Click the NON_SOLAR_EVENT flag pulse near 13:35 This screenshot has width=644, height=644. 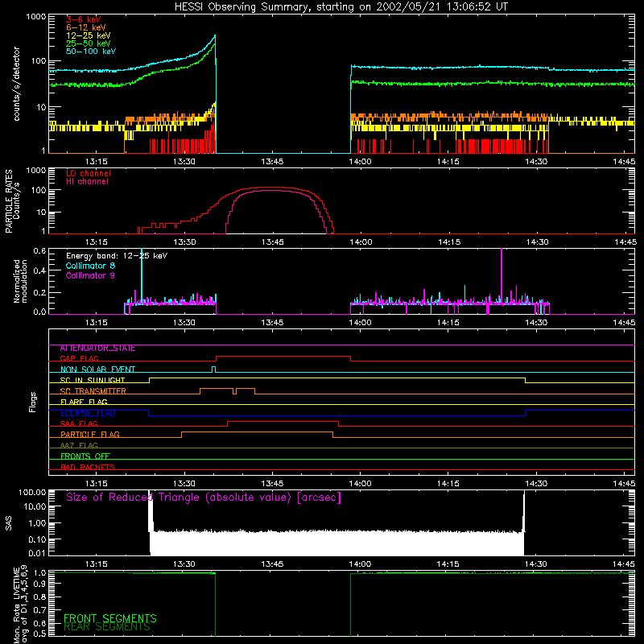pyautogui.click(x=213, y=369)
